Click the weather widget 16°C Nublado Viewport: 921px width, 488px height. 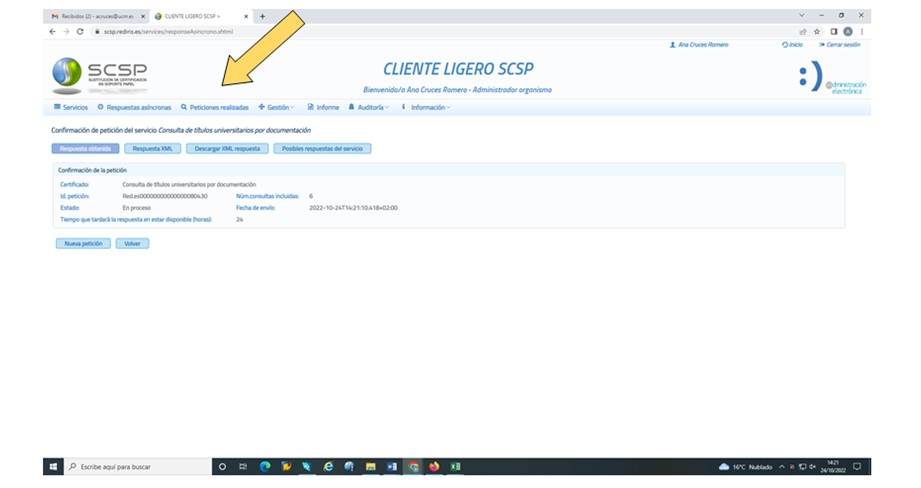tap(745, 467)
